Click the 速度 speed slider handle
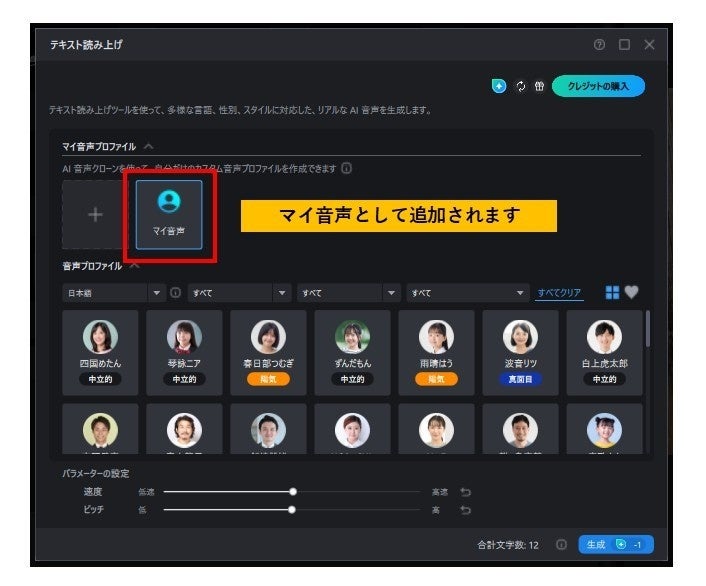This screenshot has width=706, height=586. click(x=293, y=491)
